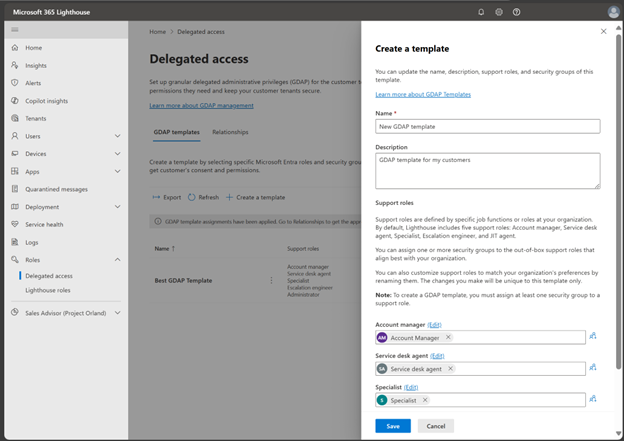Click Users person icon
624x441 pixels.
click(15, 136)
